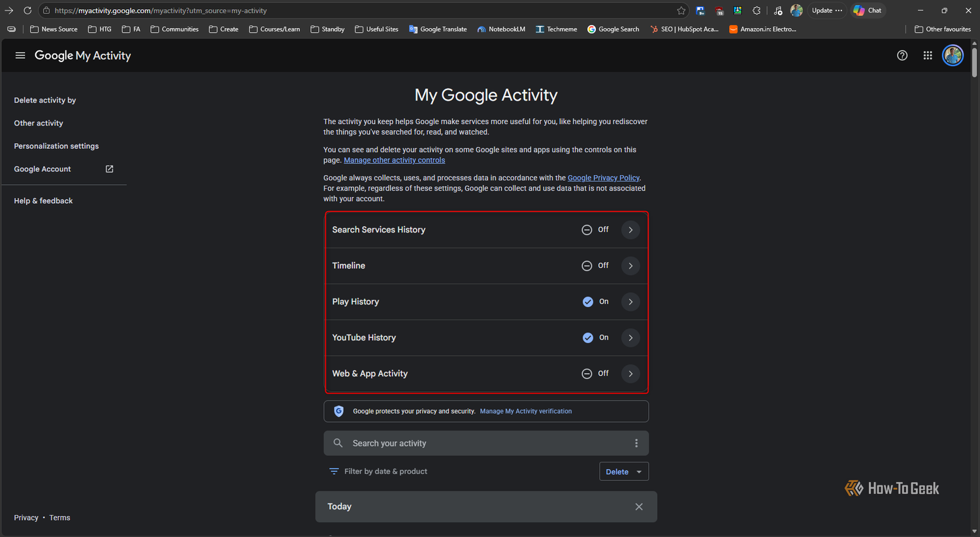Open the Techmeme bookmark
This screenshot has width=980, height=537.
556,29
